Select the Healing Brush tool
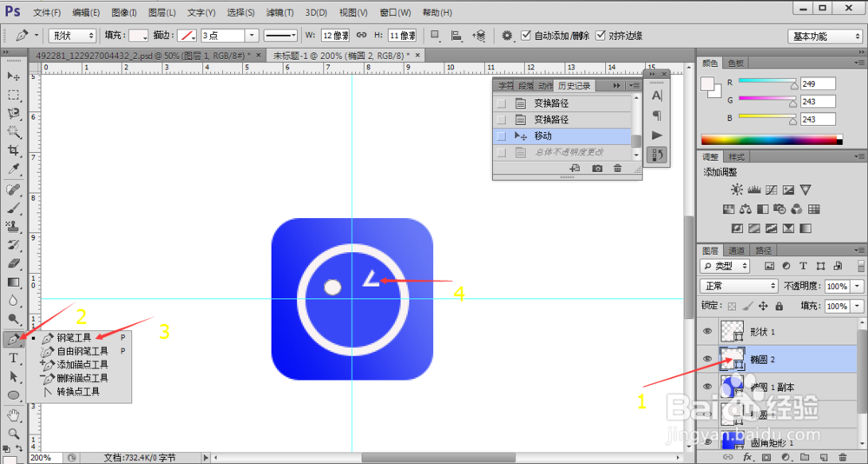This screenshot has width=868, height=464. tap(14, 190)
